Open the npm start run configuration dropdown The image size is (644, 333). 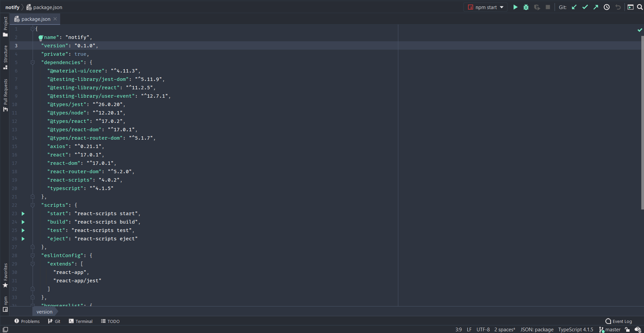(486, 7)
